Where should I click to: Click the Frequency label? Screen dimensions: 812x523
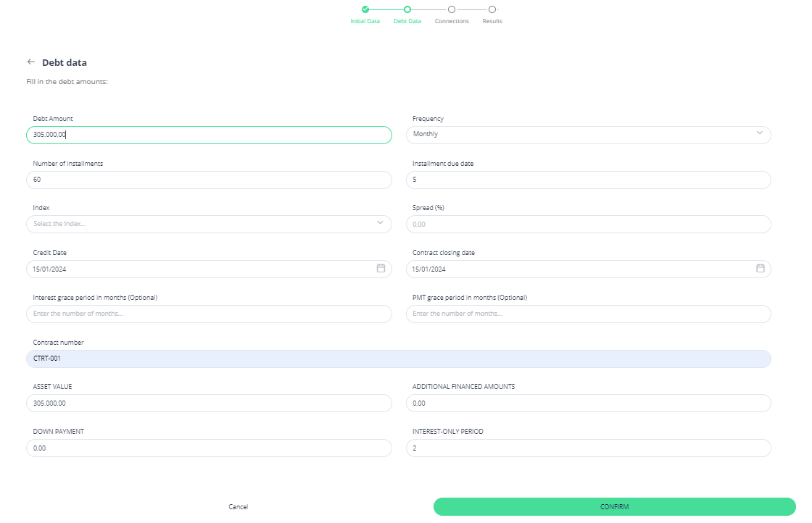click(428, 119)
